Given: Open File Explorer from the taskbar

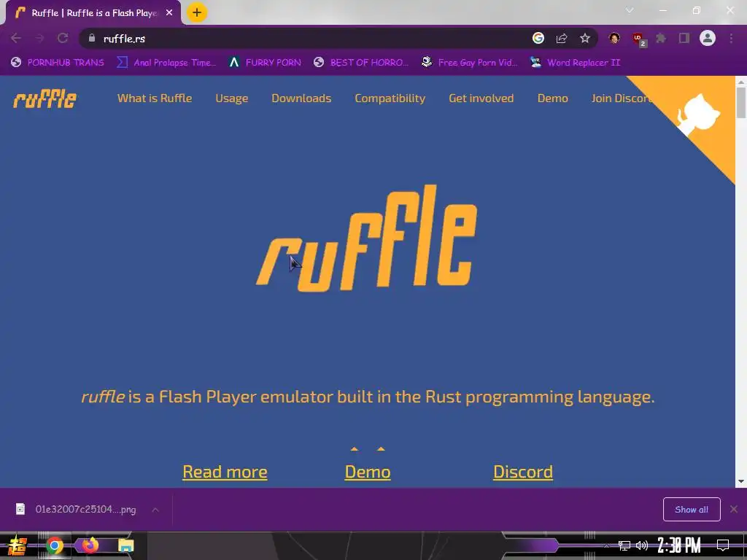Looking at the screenshot, I should [125, 545].
